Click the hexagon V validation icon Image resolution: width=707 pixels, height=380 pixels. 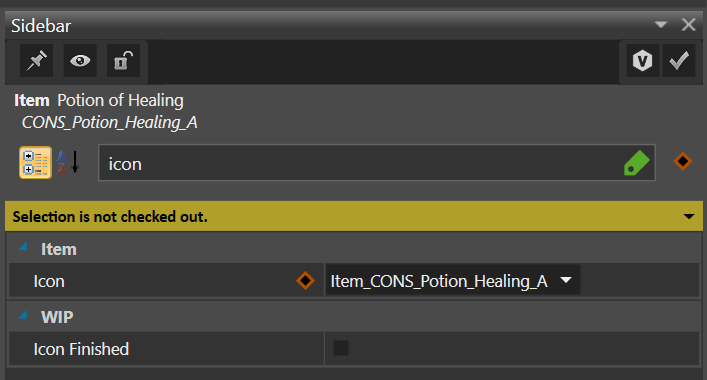pyautogui.click(x=642, y=60)
